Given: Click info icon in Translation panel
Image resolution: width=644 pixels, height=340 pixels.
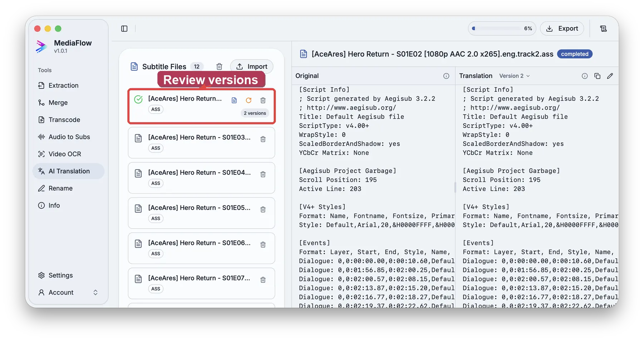Looking at the screenshot, I should [585, 76].
